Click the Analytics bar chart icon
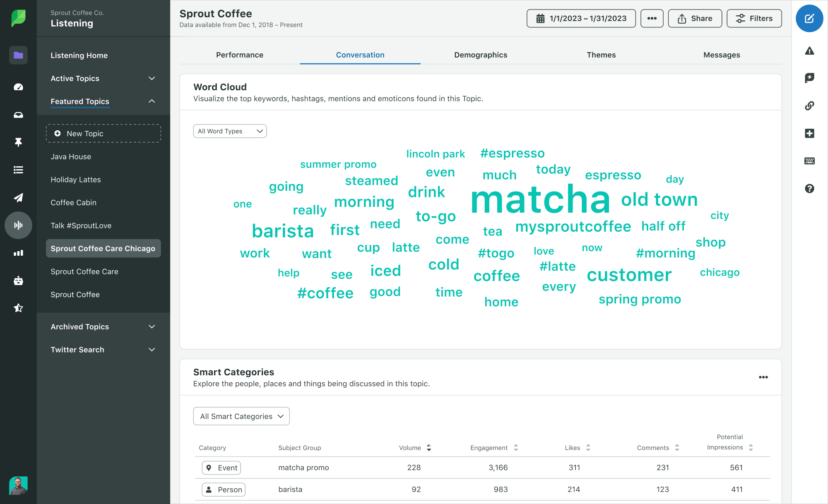The width and height of the screenshot is (828, 504). pos(17,253)
